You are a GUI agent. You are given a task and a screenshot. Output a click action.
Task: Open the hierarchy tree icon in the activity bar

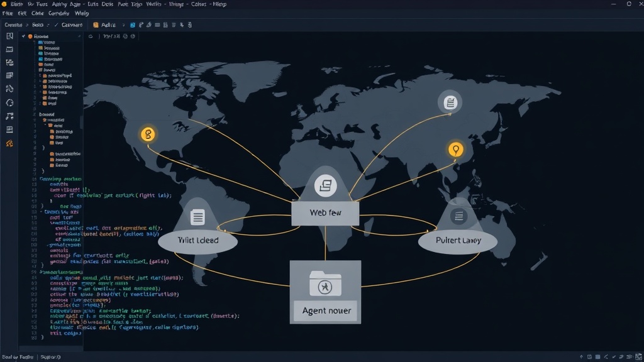click(x=10, y=62)
